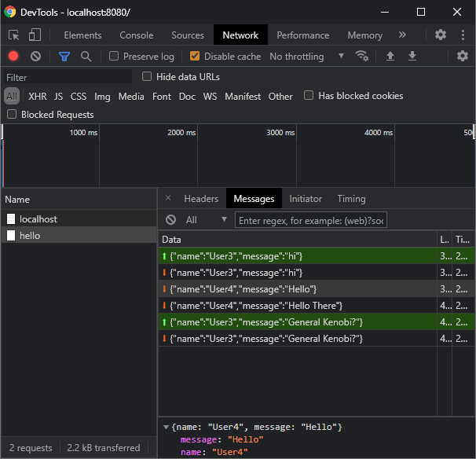The image size is (476, 459).
Task: Open network conditions wifi icon
Action: coord(362,57)
